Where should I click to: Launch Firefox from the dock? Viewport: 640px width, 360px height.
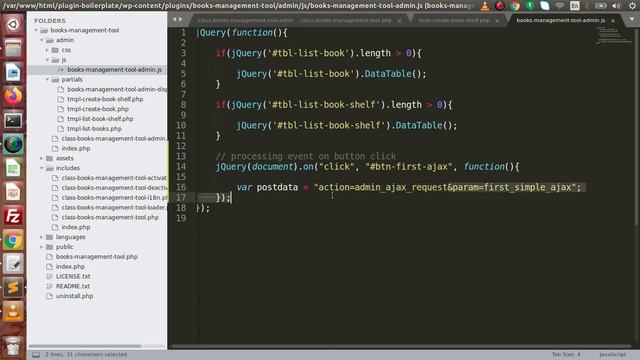click(x=13, y=97)
